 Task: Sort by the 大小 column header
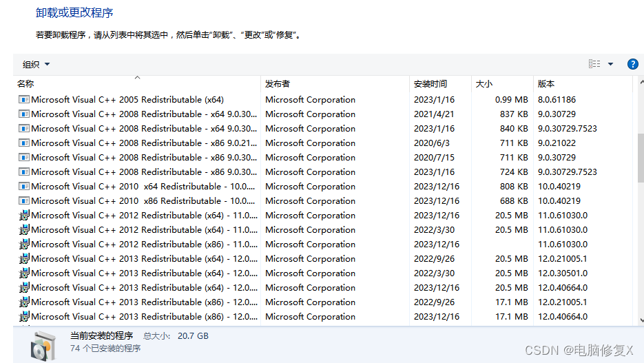(x=484, y=84)
